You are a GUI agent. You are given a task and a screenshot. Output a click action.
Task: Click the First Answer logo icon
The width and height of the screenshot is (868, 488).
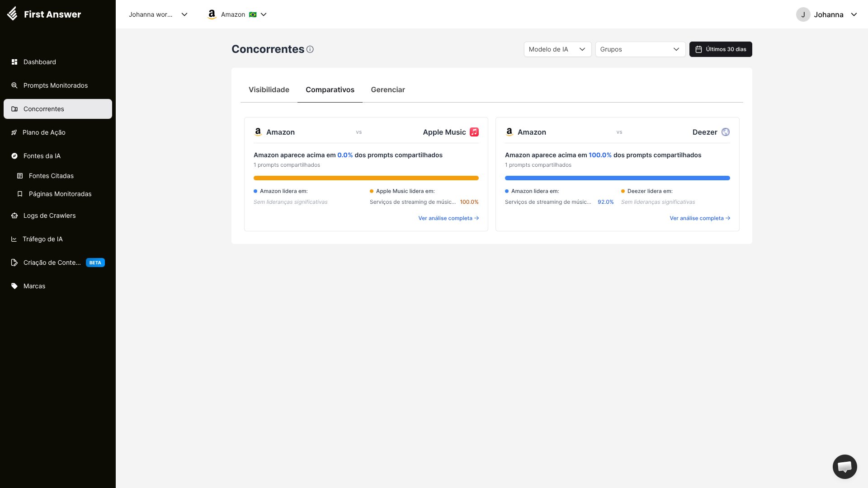point(13,14)
